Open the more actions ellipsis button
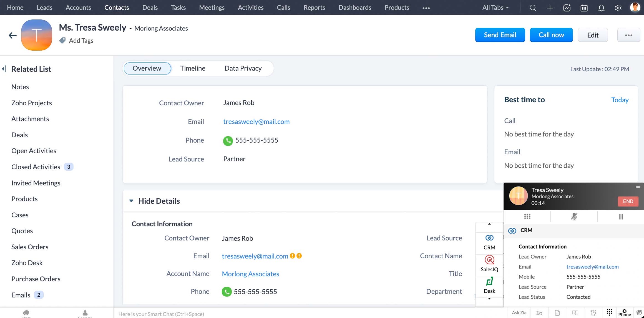The height and width of the screenshot is (318, 644). point(628,35)
